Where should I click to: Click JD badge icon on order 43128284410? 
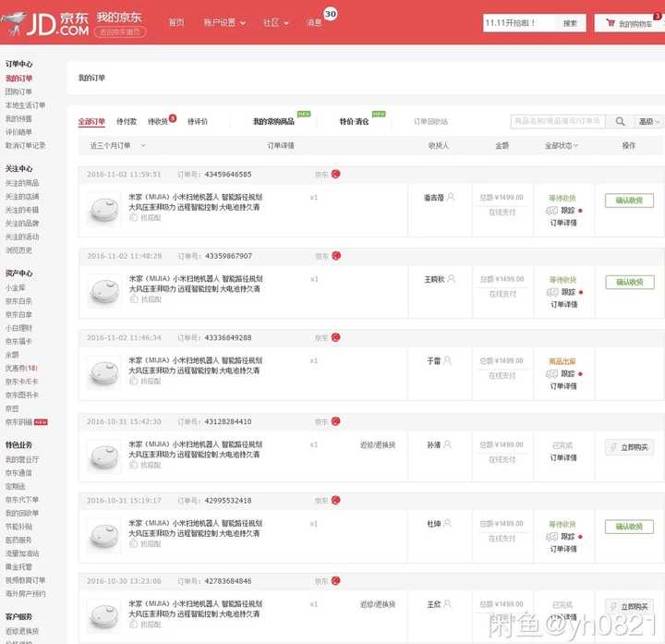click(x=335, y=421)
